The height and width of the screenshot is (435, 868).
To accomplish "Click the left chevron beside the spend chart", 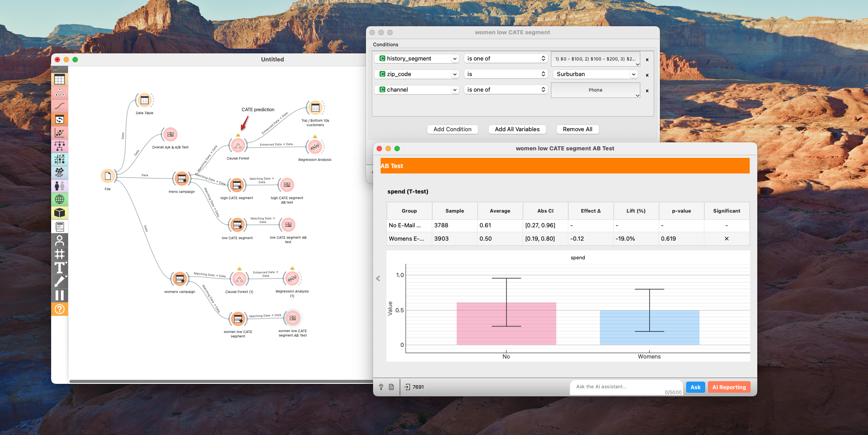I will (378, 278).
